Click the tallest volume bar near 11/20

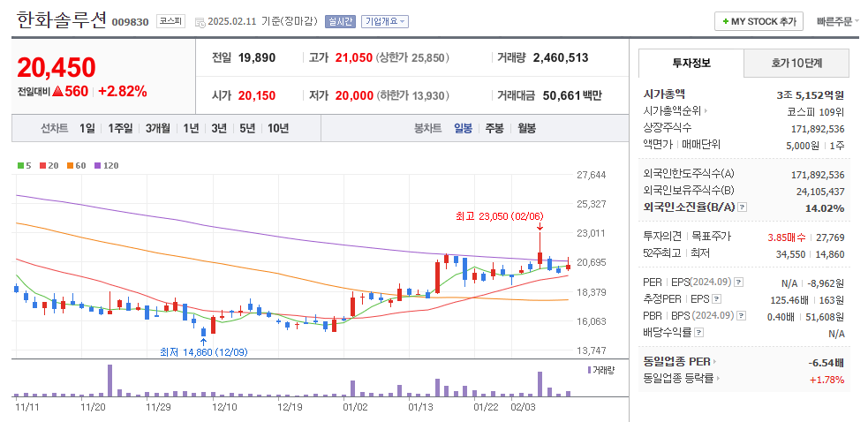[109, 381]
